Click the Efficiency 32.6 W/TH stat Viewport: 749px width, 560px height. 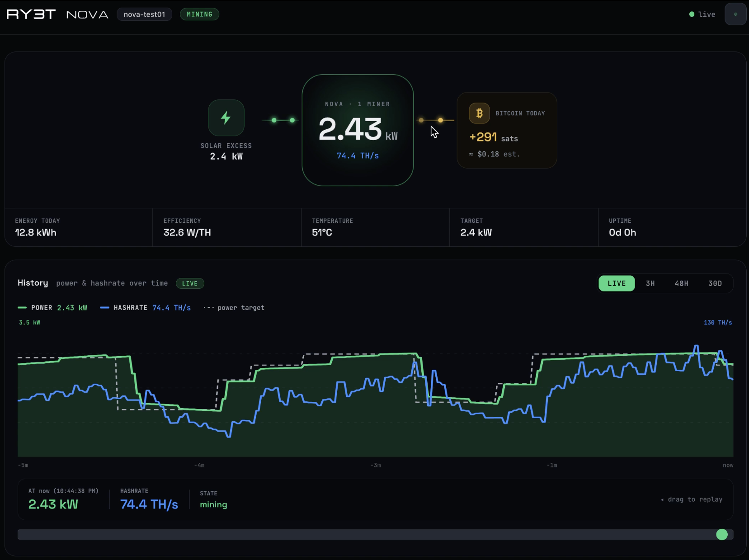click(227, 227)
